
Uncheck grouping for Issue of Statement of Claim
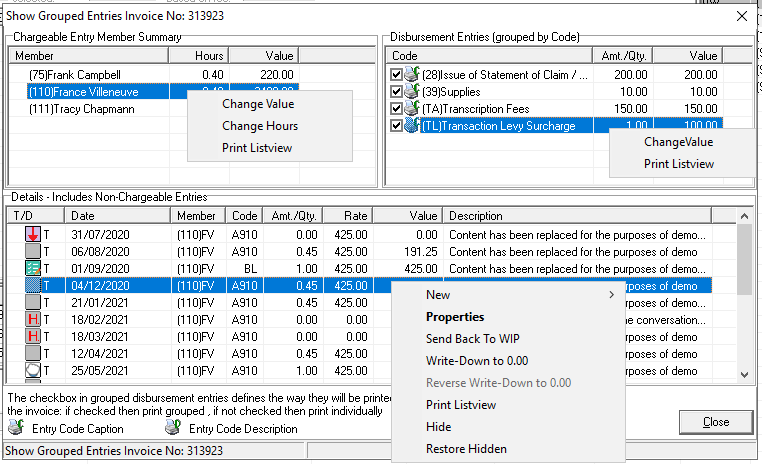tap(396, 75)
